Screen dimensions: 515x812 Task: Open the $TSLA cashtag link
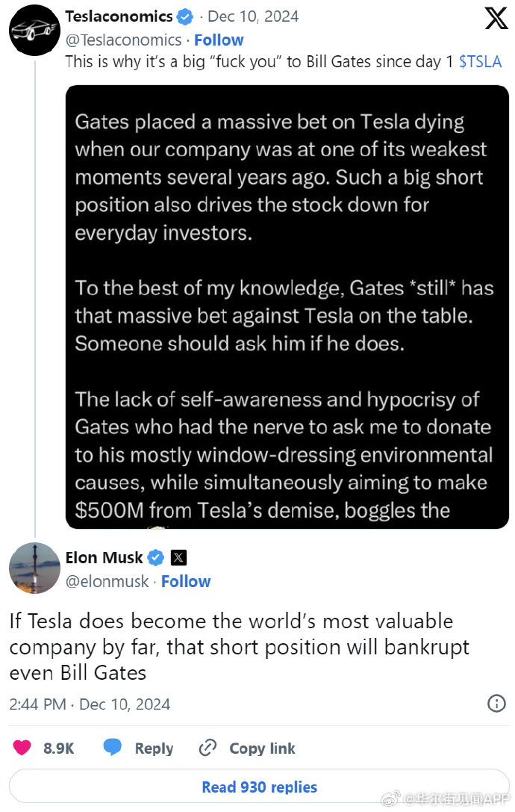coord(480,61)
